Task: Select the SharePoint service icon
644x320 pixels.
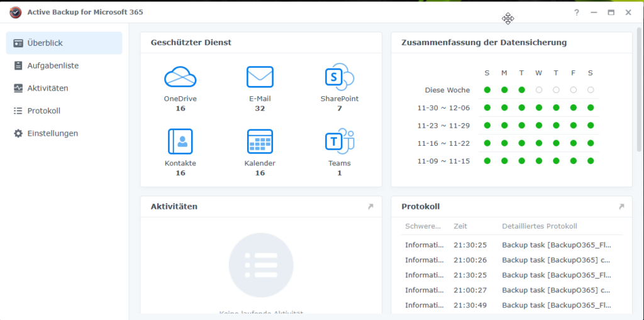Action: point(340,77)
